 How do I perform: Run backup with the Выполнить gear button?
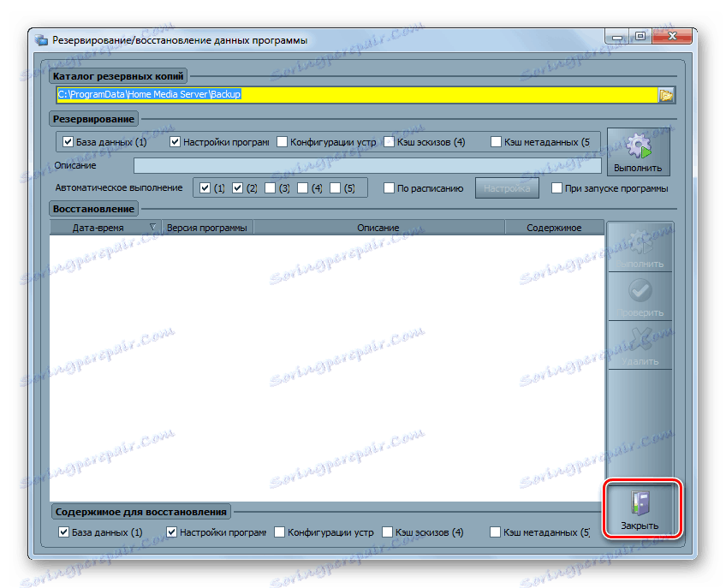(x=638, y=151)
